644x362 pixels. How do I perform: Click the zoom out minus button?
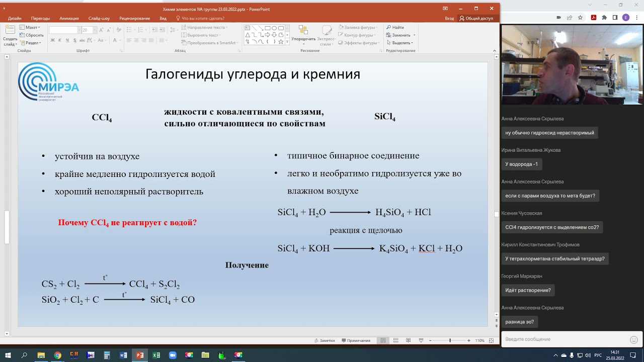[x=430, y=340]
